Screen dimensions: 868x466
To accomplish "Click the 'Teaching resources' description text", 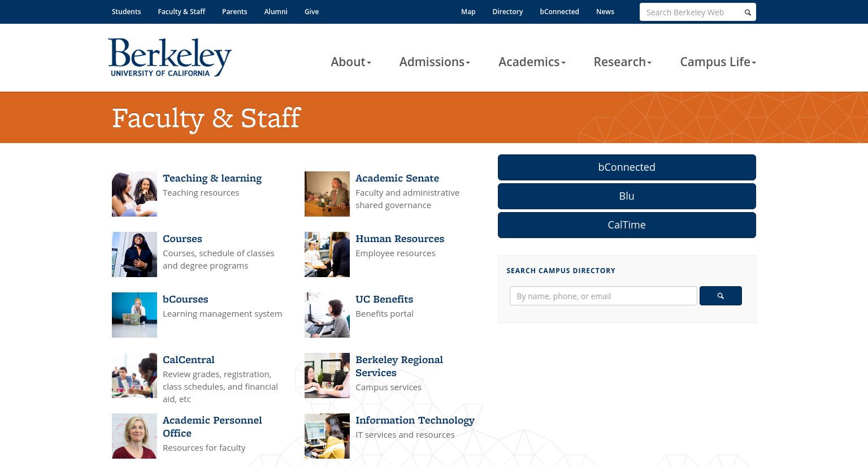I will click(x=201, y=193).
